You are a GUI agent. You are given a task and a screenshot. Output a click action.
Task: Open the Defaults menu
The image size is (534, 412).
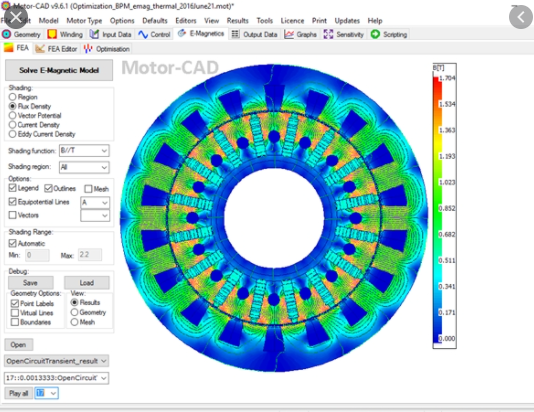155,21
